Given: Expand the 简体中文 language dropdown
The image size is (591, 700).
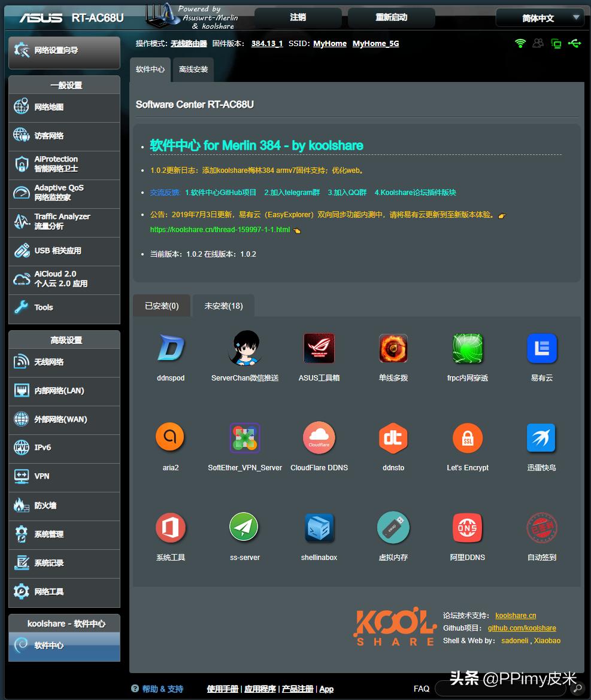Looking at the screenshot, I should point(540,18).
